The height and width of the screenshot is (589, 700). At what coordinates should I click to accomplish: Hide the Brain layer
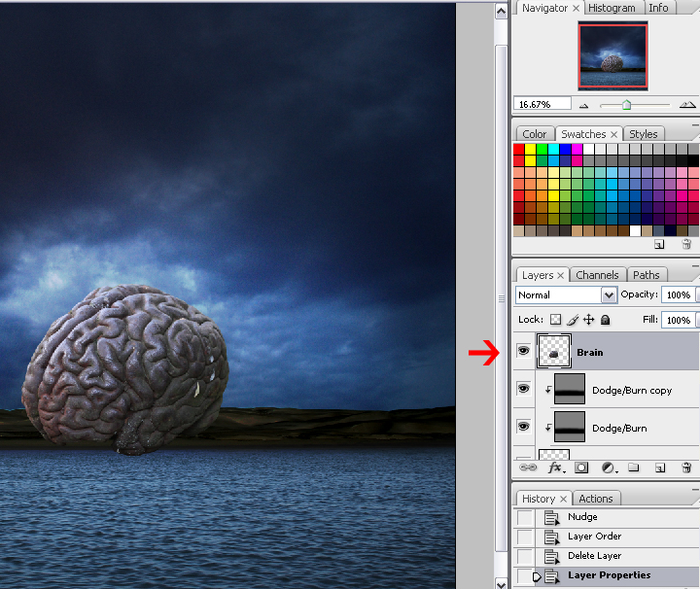click(523, 352)
